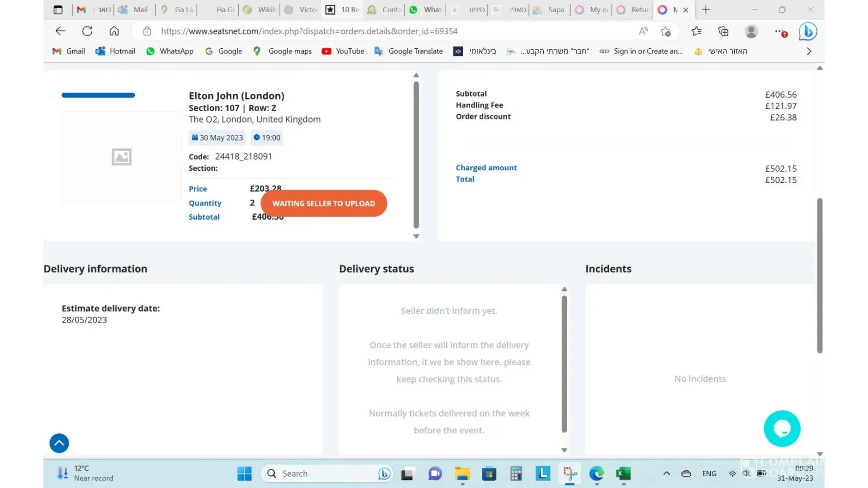Click the order item scroll up arrow
The image size is (868, 488).
click(x=416, y=75)
